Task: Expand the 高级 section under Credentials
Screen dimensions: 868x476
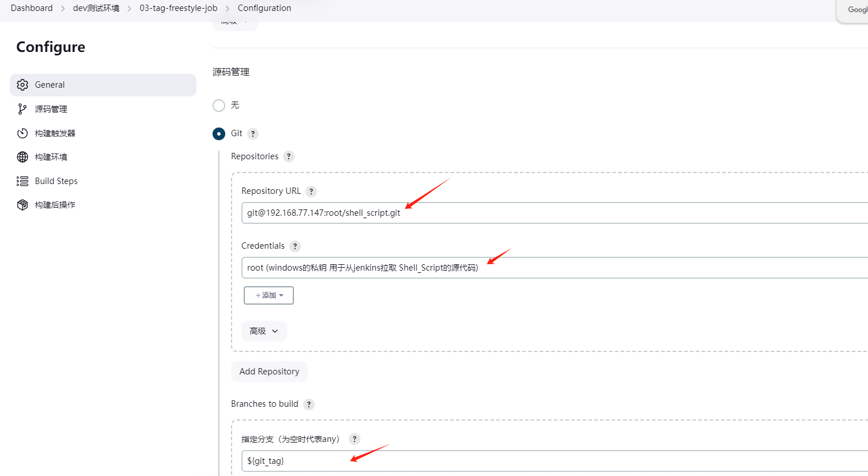Action: 264,331
